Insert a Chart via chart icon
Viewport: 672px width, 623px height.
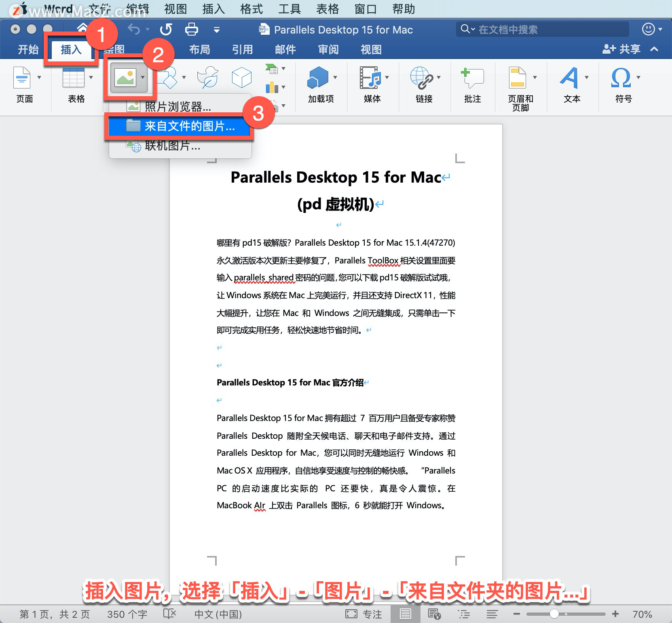[x=271, y=87]
